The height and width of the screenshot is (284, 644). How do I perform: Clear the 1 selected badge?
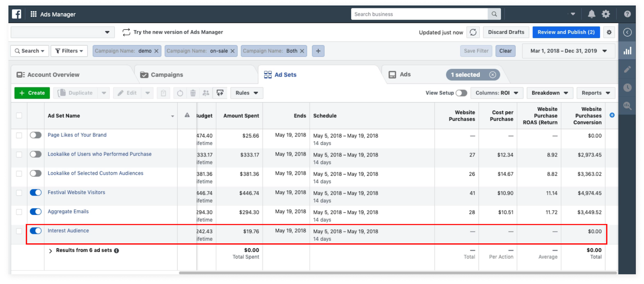492,75
